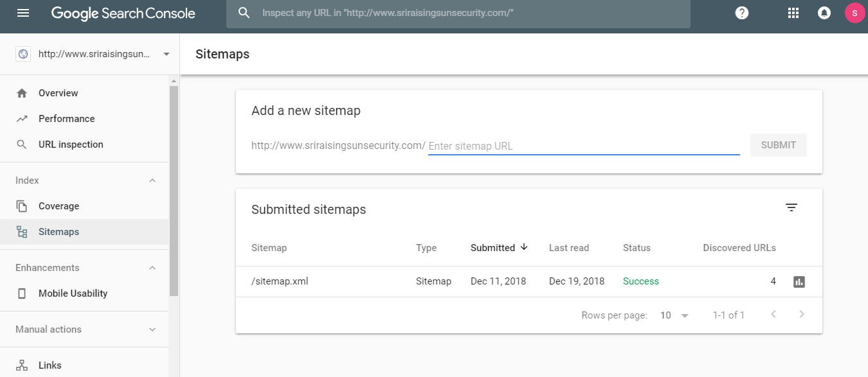Click the Mobile Usability phone icon
Viewport: 868px width, 377px height.
click(x=24, y=293)
